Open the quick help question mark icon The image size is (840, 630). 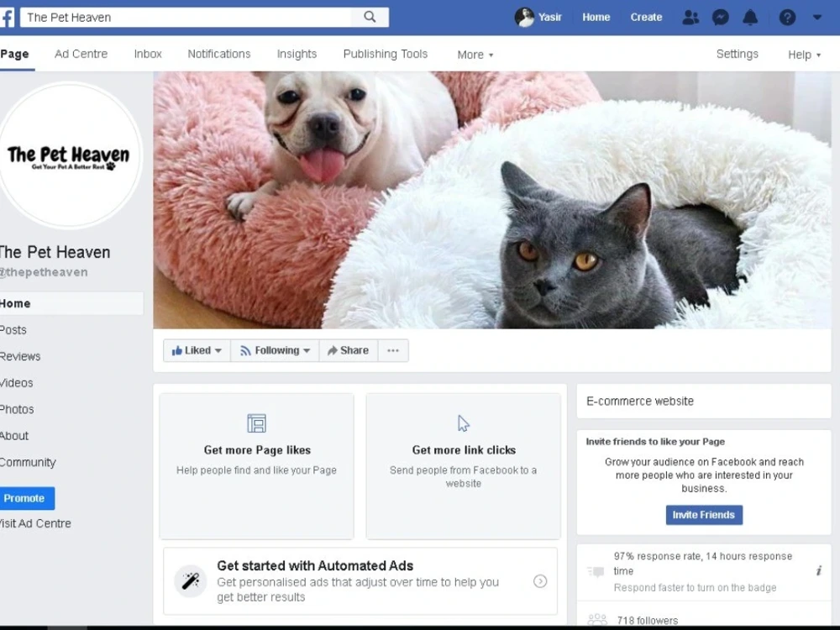tap(787, 17)
